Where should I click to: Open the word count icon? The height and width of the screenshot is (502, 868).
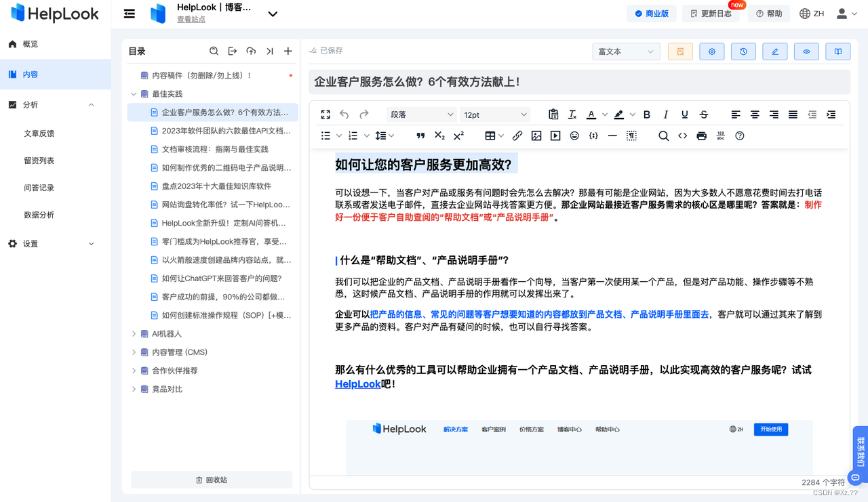tap(720, 136)
